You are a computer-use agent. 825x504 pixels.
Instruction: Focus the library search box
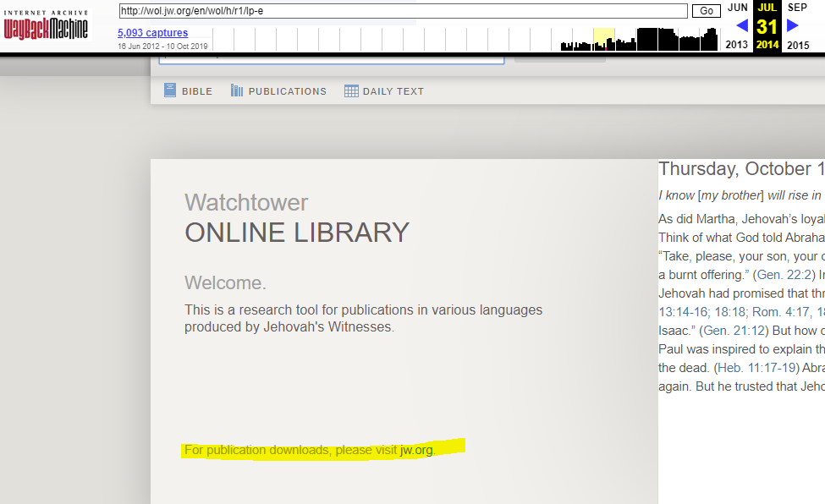330,58
